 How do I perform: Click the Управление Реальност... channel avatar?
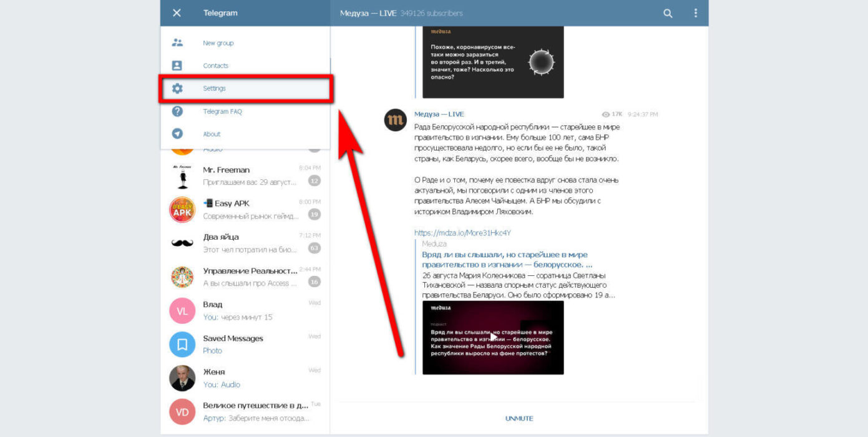[182, 277]
